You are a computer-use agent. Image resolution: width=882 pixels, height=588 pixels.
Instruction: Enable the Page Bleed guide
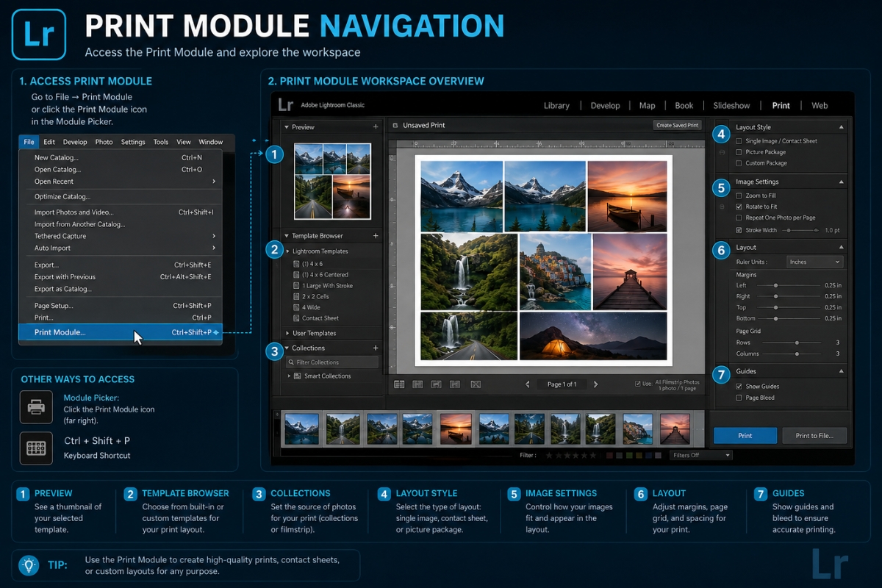[739, 398]
